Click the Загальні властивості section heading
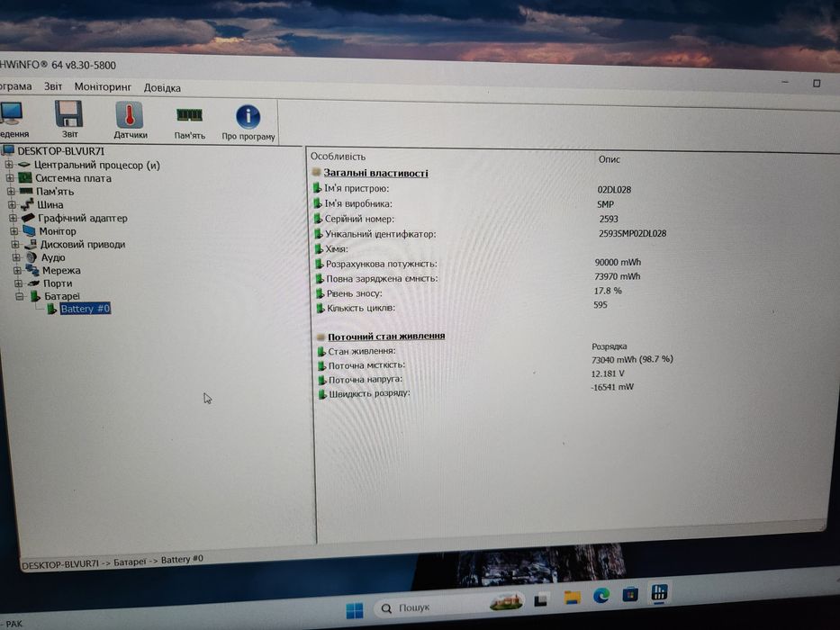840x630 pixels. pos(375,173)
